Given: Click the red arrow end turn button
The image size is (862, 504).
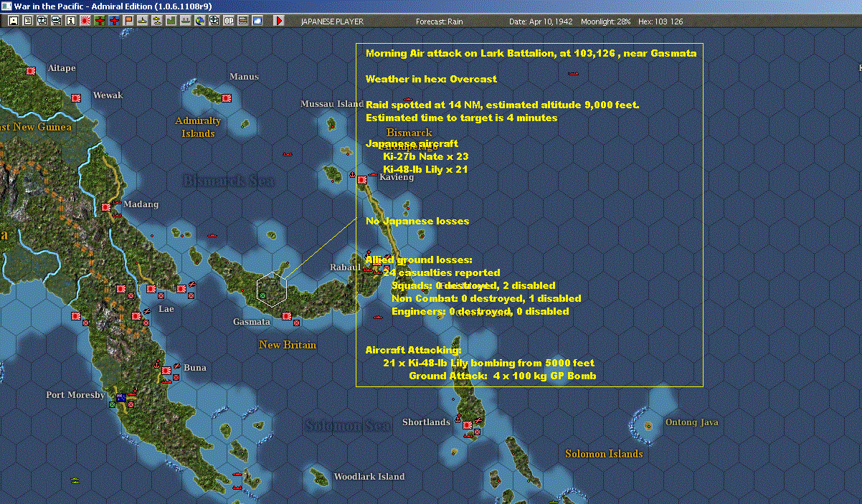Looking at the screenshot, I should (x=280, y=21).
